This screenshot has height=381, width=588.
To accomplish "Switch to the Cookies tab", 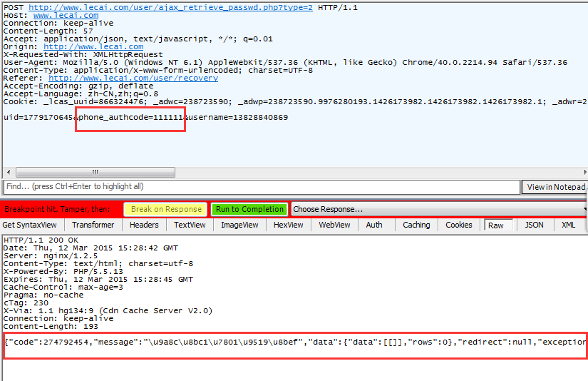I will tap(459, 225).
